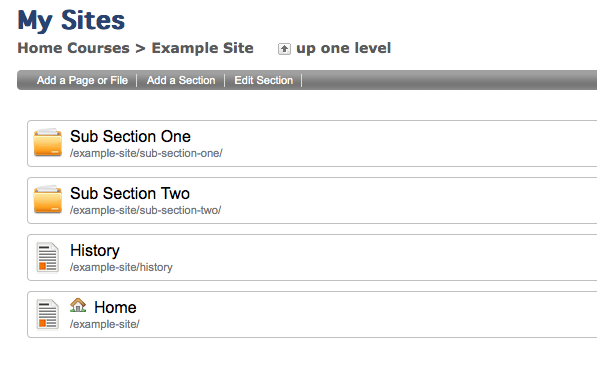Open the History page title

[95, 251]
